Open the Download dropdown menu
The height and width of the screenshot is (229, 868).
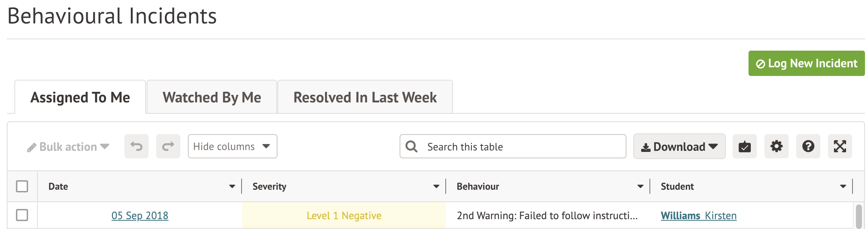pyautogui.click(x=679, y=146)
